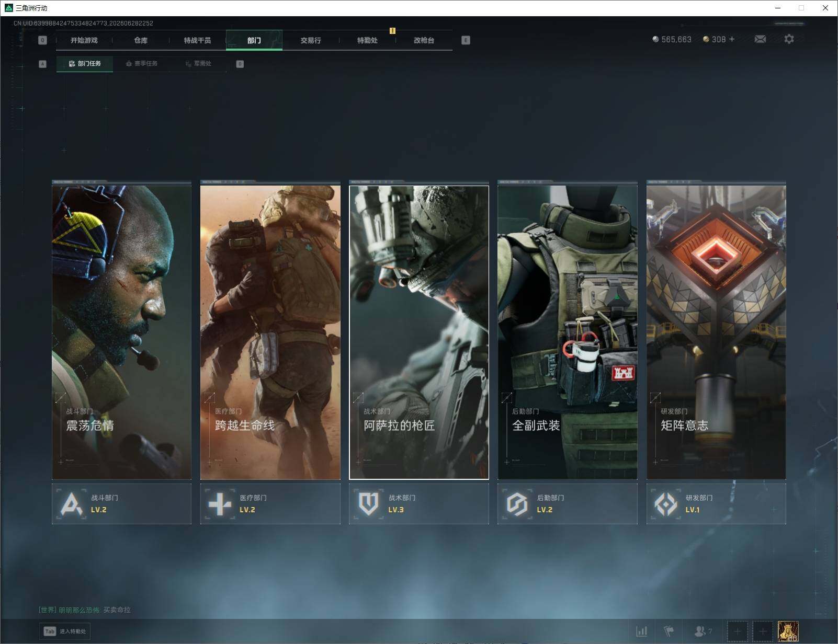Click the E key hint icon
Viewport: 838px width, 644px height.
tap(466, 40)
